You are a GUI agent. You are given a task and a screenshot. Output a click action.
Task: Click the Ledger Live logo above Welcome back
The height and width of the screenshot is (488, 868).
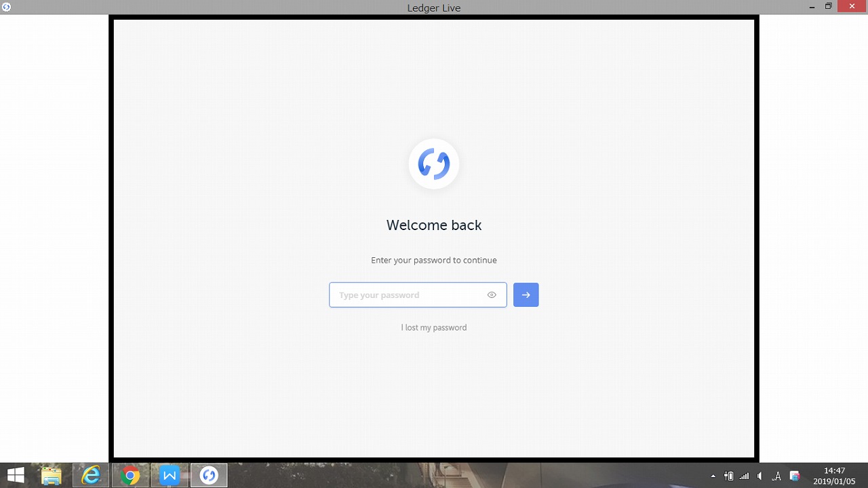[434, 164]
